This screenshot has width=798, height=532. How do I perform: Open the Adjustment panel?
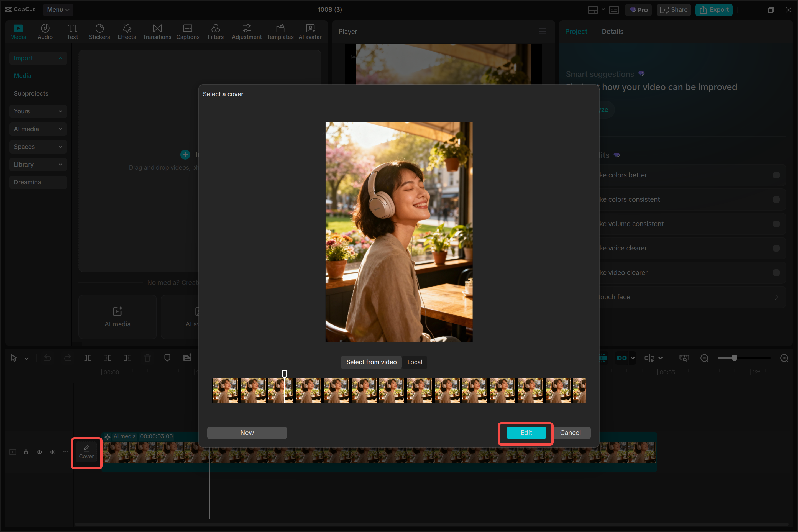(x=247, y=32)
